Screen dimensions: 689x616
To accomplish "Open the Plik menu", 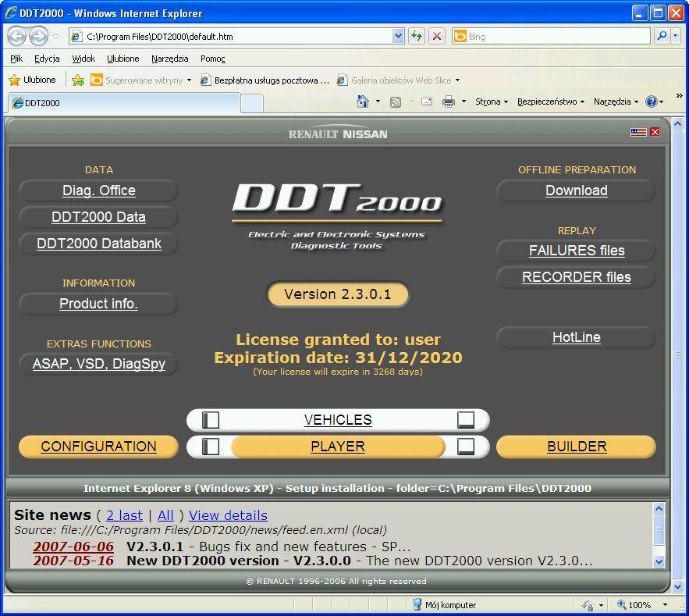I will point(16,59).
